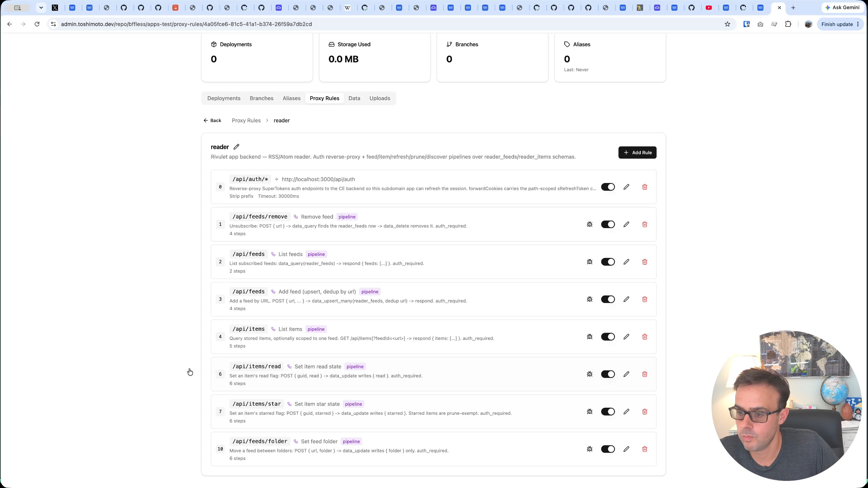
Task: Switch to the Aliases tab
Action: tap(292, 98)
